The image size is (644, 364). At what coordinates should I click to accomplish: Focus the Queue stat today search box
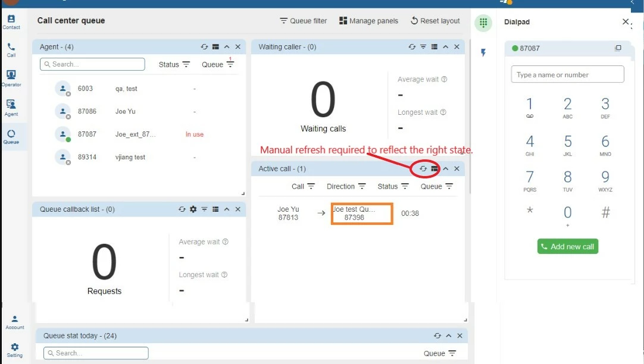click(96, 353)
